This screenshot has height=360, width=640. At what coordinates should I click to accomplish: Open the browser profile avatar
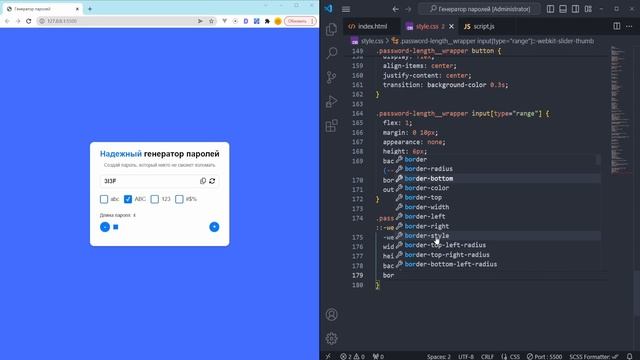[278, 21]
